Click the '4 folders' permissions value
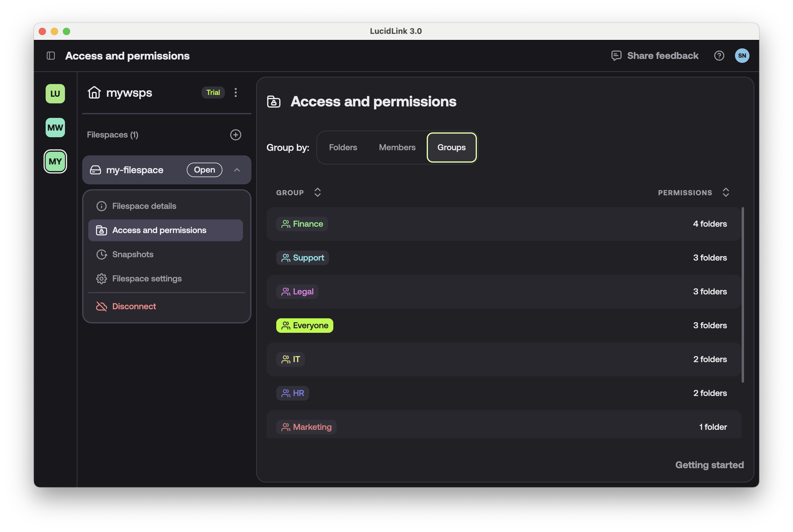The width and height of the screenshot is (793, 532). 710,224
